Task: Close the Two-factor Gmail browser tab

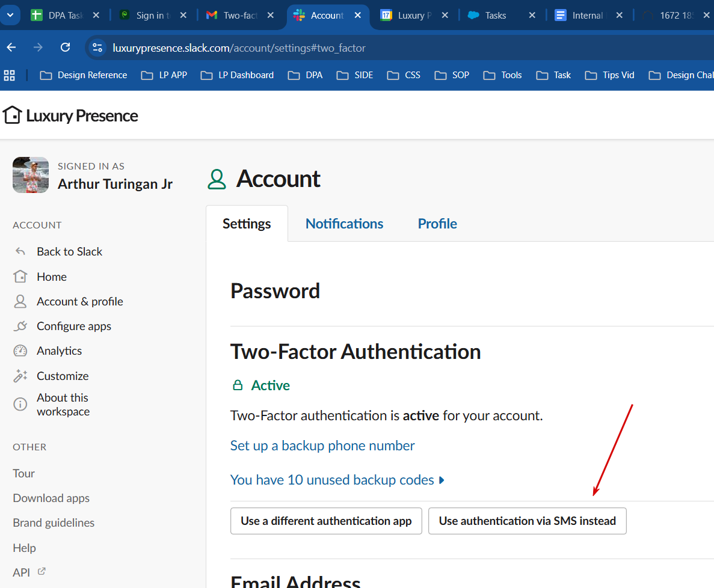Action: tap(271, 15)
